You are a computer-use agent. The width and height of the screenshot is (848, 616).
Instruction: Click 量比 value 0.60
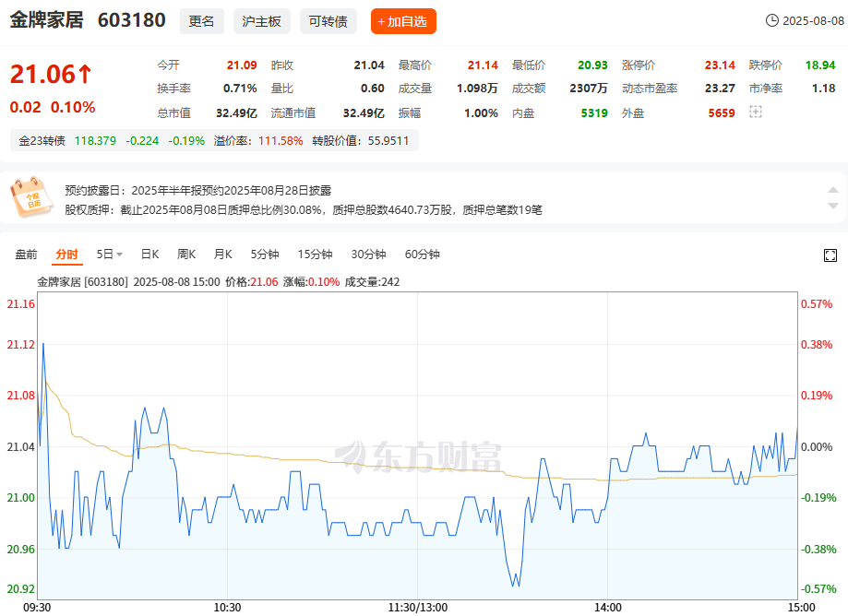click(x=373, y=89)
